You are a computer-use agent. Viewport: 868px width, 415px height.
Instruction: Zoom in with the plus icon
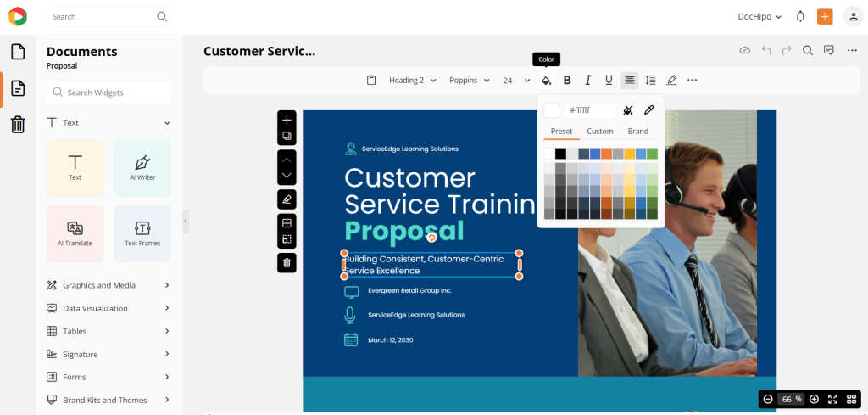coord(814,399)
